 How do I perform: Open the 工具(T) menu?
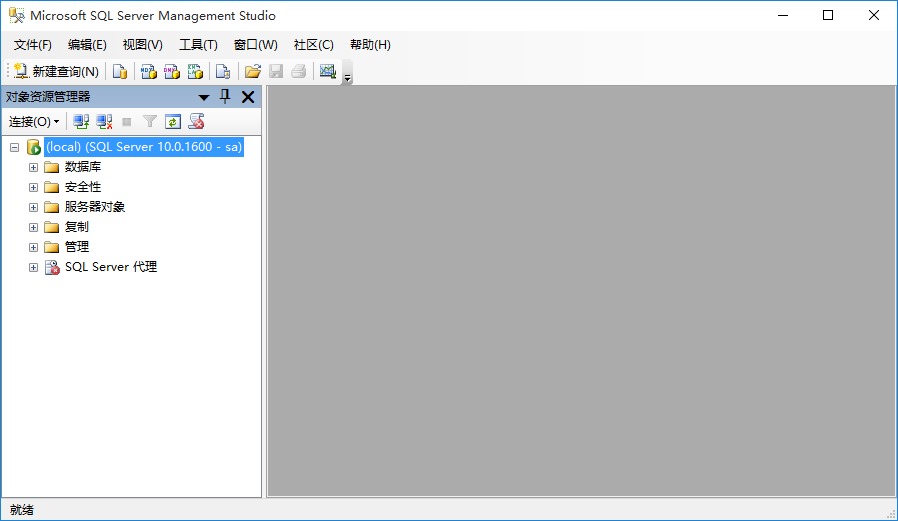[x=198, y=45]
